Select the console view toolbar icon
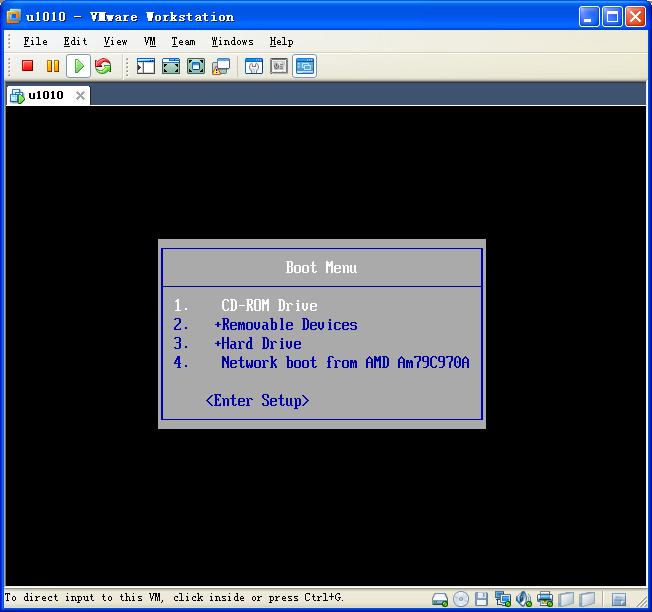The image size is (652, 612). click(x=304, y=66)
